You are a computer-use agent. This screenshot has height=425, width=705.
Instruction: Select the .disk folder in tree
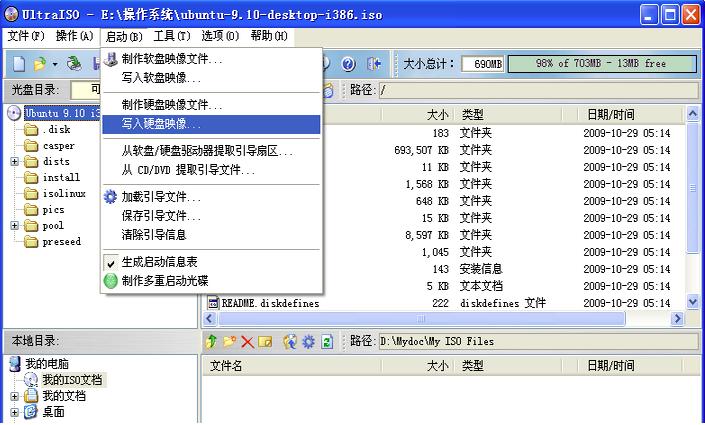tap(57, 130)
